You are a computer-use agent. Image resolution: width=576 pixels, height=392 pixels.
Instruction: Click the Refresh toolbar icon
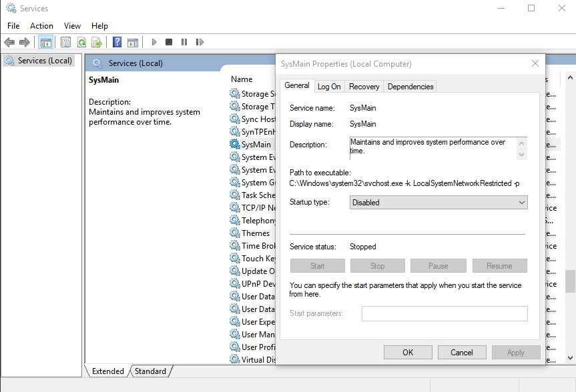tap(81, 42)
